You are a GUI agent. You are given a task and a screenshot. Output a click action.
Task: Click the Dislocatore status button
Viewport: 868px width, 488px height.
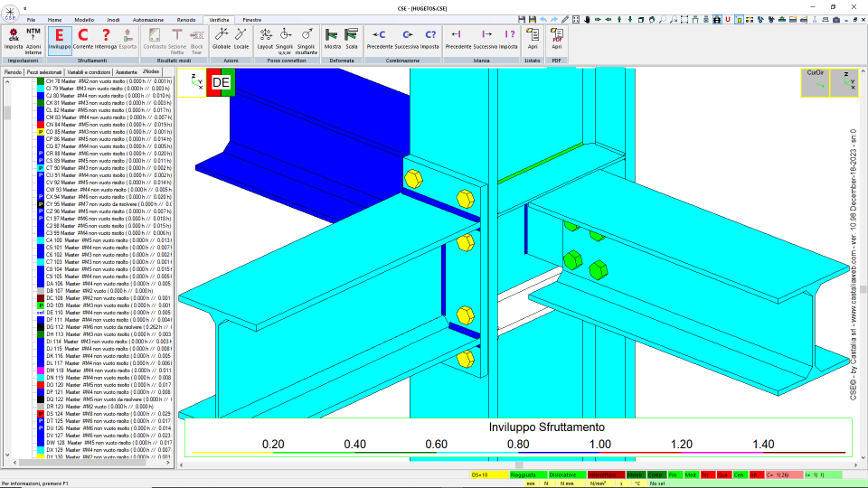[568, 474]
